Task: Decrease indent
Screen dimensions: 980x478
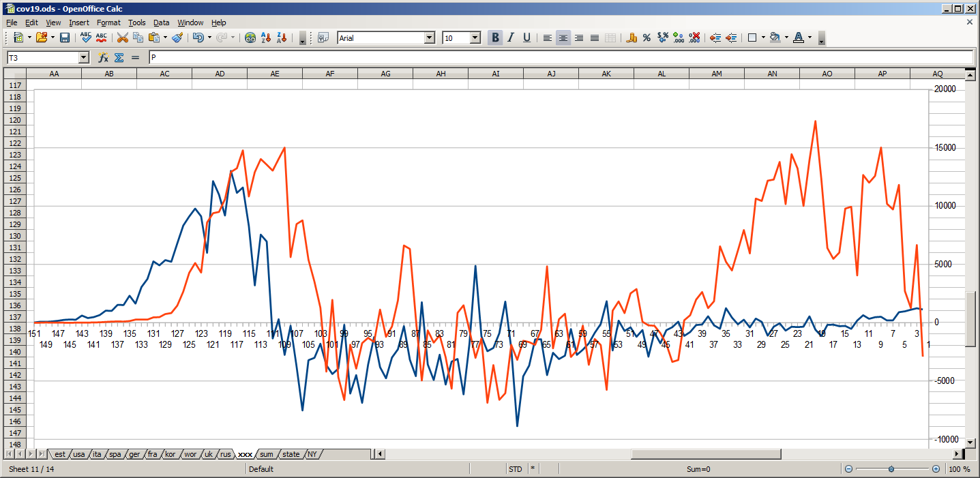Action: tap(715, 38)
